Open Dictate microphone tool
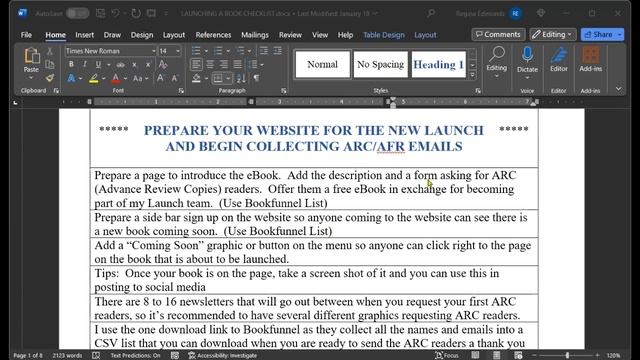 point(527,61)
